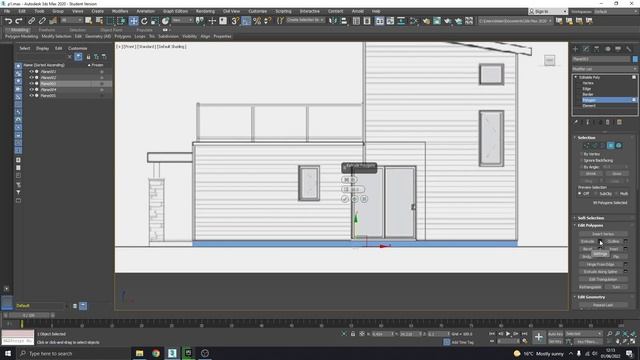Collapse the Editable Poly stack entry
The height and width of the screenshot is (360, 640).
point(576,77)
